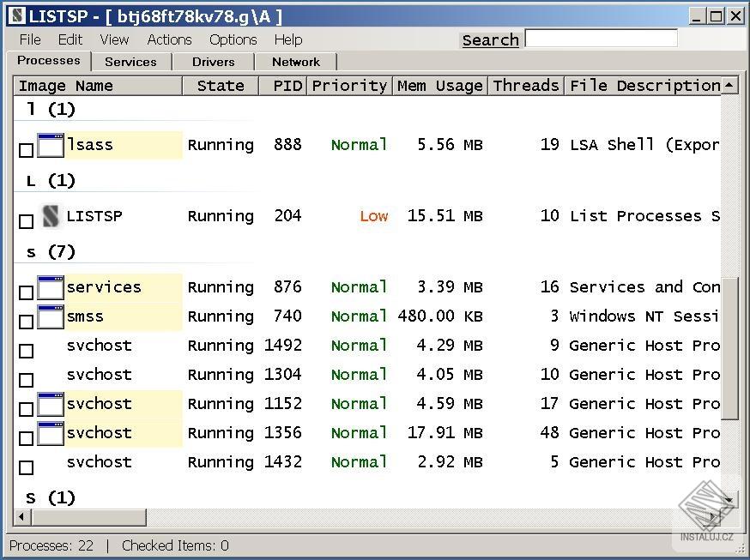Select the checkbox for svchost PID 1152
Image resolution: width=750 pixels, height=560 pixels.
coord(26,409)
